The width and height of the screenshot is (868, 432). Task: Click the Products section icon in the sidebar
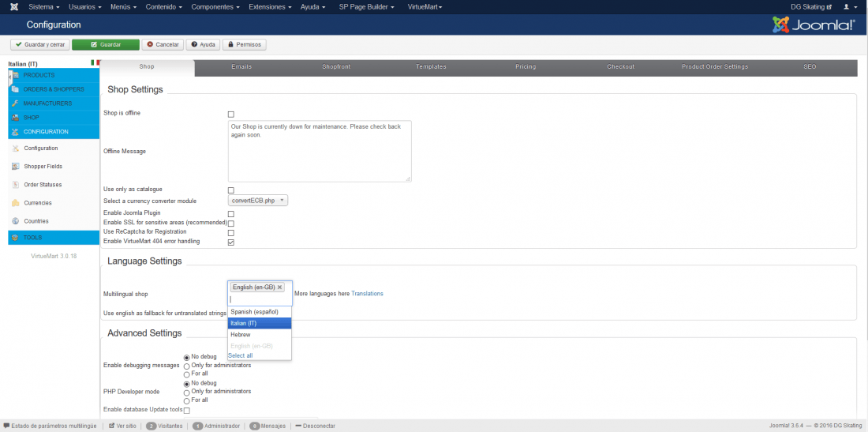tap(16, 75)
